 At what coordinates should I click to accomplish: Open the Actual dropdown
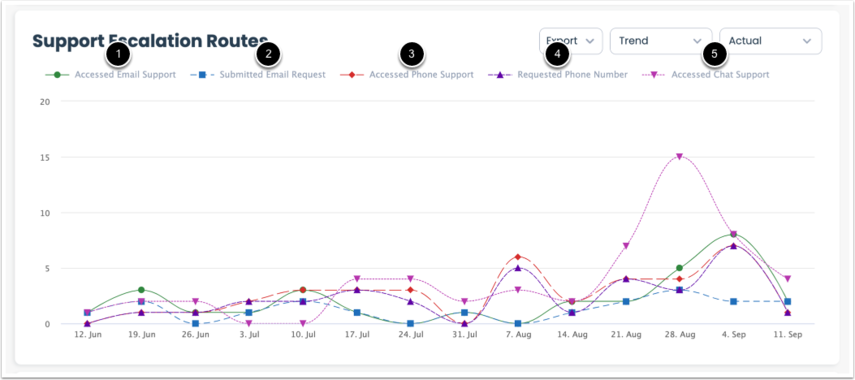tap(770, 41)
